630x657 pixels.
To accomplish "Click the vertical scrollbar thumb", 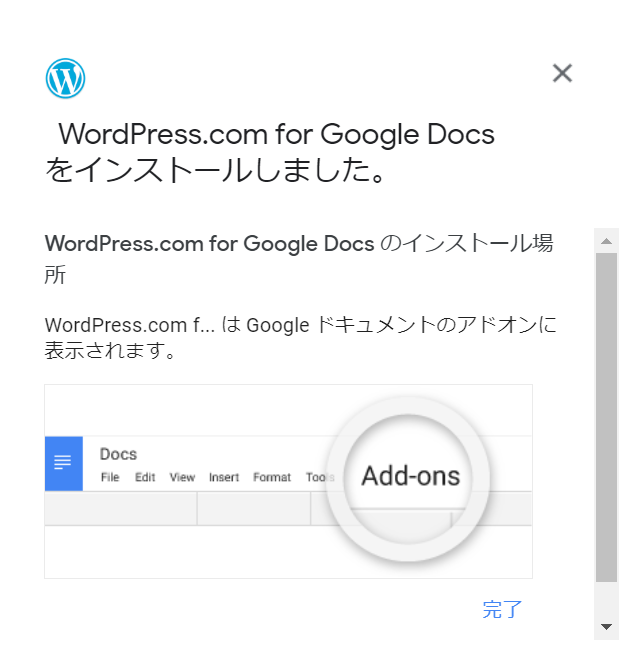I will click(x=606, y=417).
